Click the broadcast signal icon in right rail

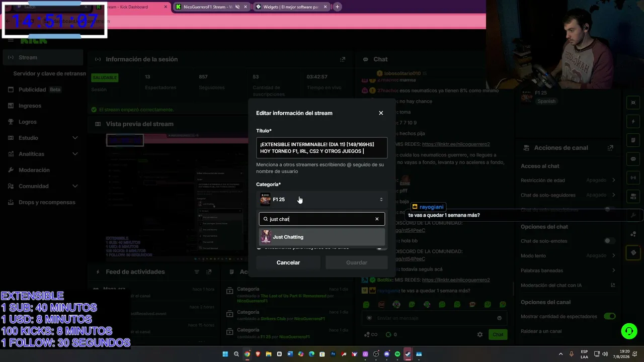click(633, 177)
